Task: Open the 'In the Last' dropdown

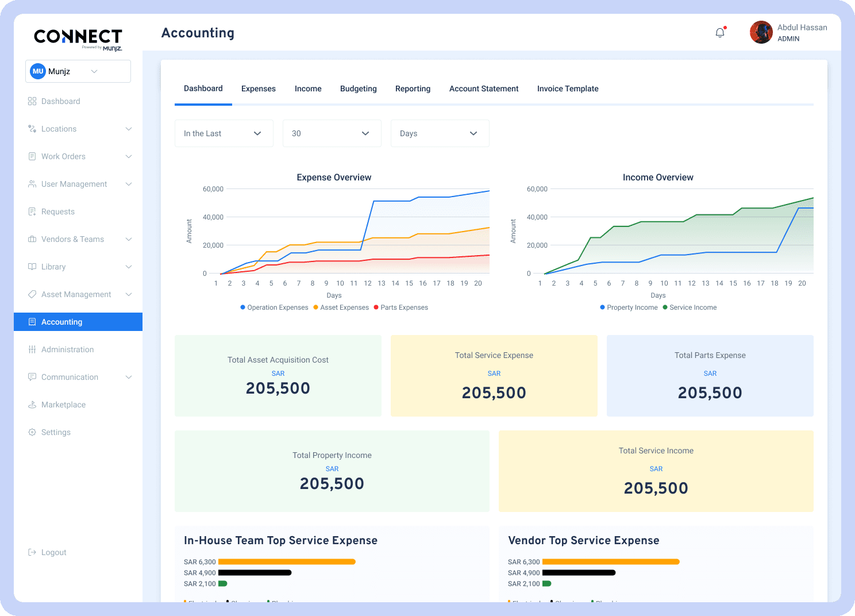Action: (224, 133)
